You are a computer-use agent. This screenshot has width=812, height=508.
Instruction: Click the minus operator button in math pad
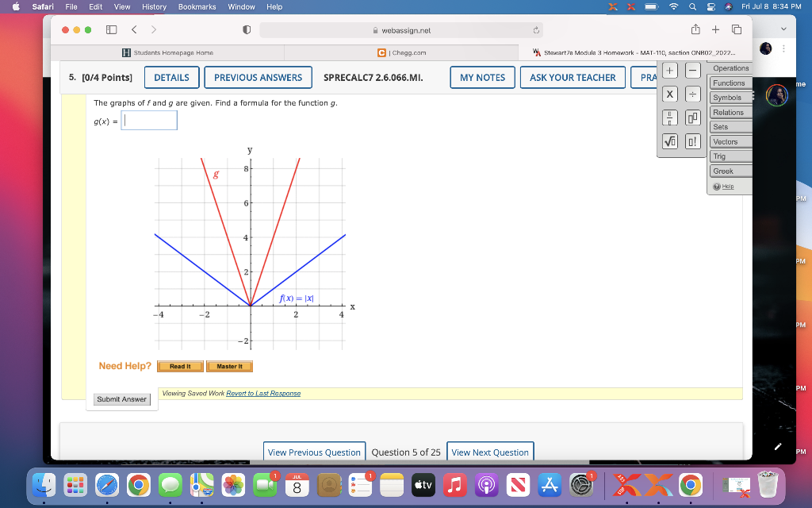tap(693, 71)
